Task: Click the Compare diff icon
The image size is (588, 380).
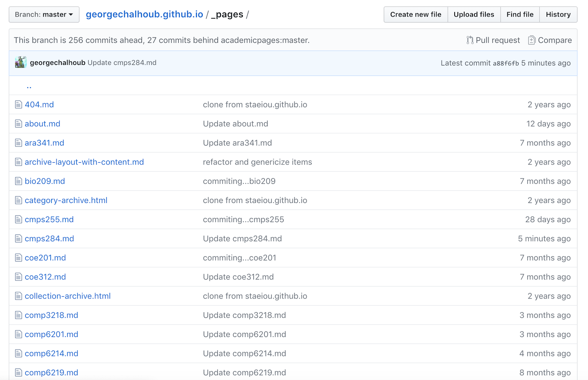Action: pos(531,40)
